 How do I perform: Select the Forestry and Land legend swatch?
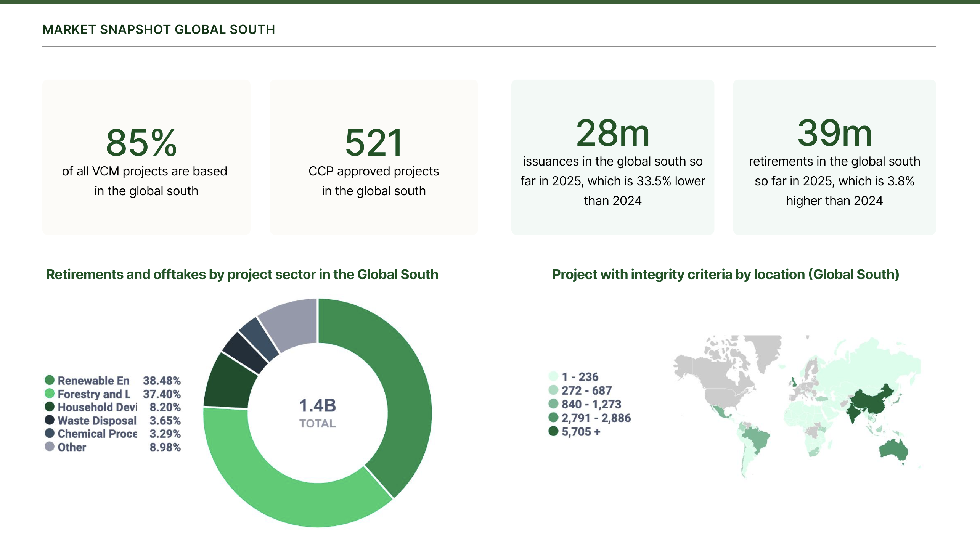pos(50,394)
